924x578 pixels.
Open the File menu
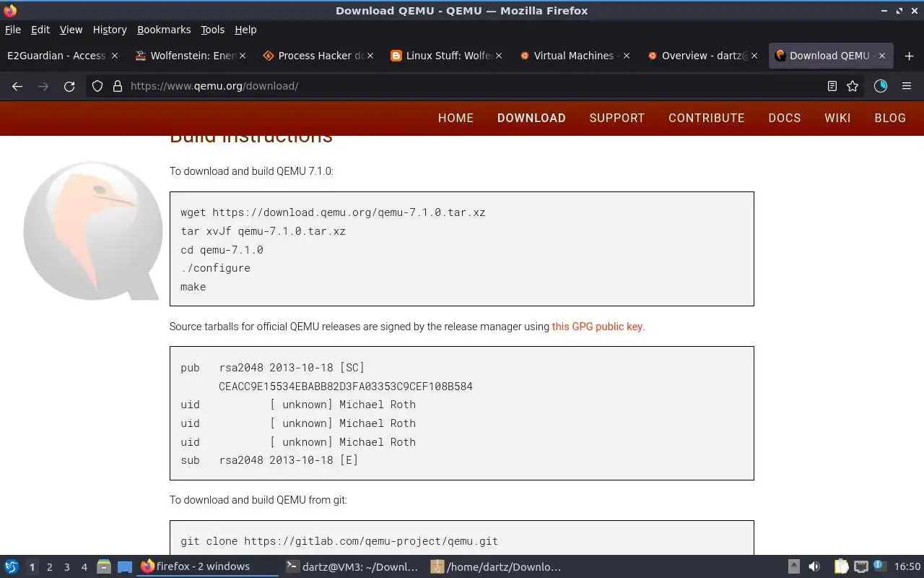(x=13, y=30)
